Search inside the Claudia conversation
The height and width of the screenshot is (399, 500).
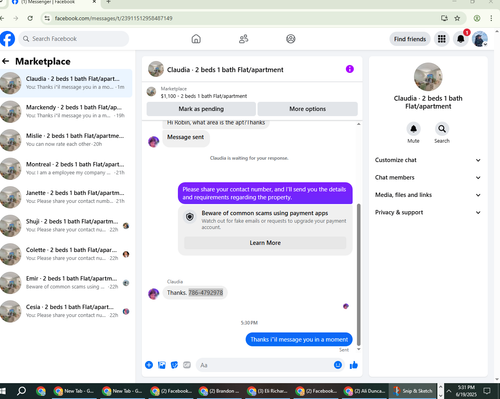coord(442,129)
